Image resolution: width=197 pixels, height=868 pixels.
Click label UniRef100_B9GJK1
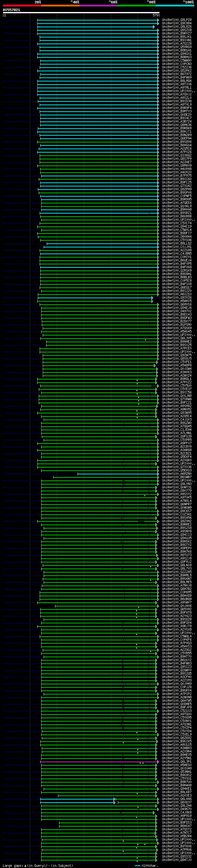(177, 37)
